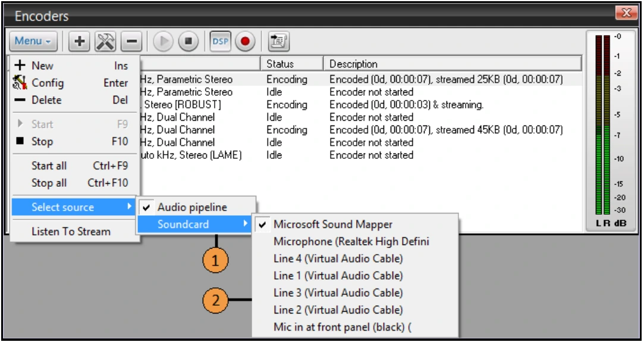
Task: Click the Description column header
Action: (x=453, y=64)
